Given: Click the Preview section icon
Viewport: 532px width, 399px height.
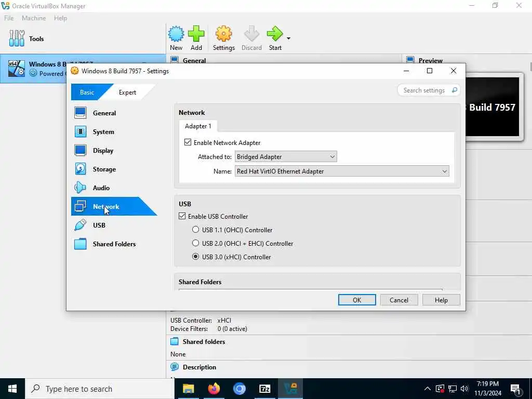Looking at the screenshot, I should coord(410,60).
